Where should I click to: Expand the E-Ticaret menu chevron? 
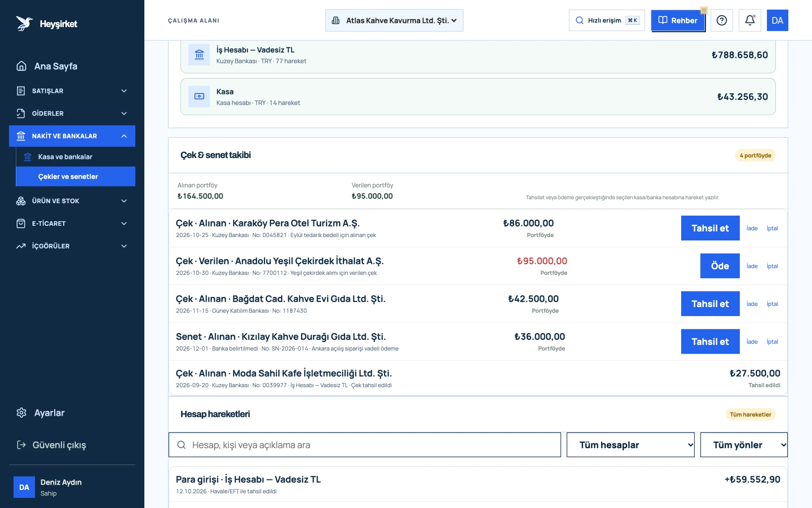(124, 223)
